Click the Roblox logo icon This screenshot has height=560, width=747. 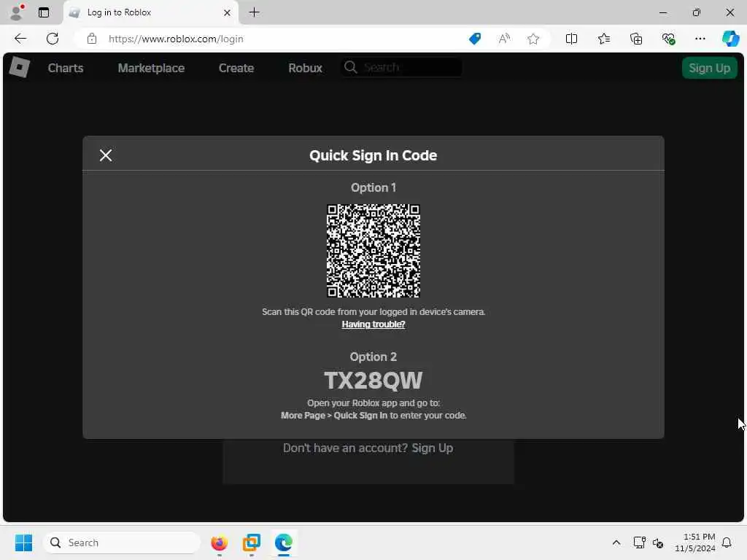click(x=20, y=67)
